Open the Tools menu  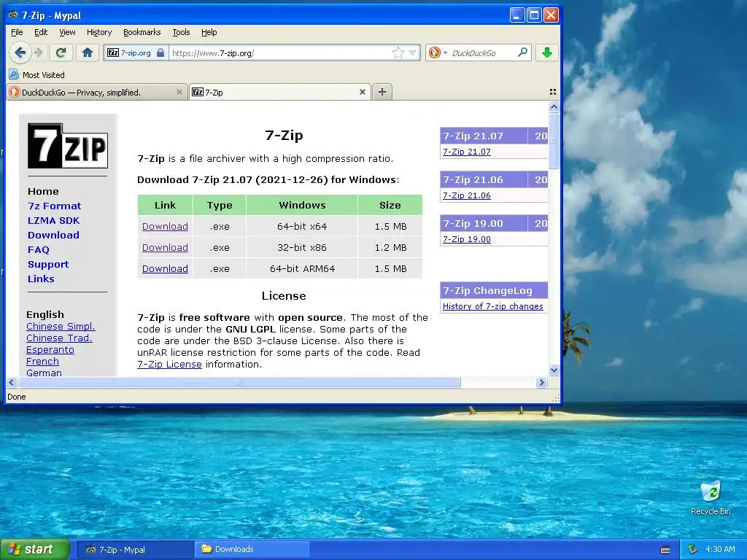pyautogui.click(x=181, y=32)
